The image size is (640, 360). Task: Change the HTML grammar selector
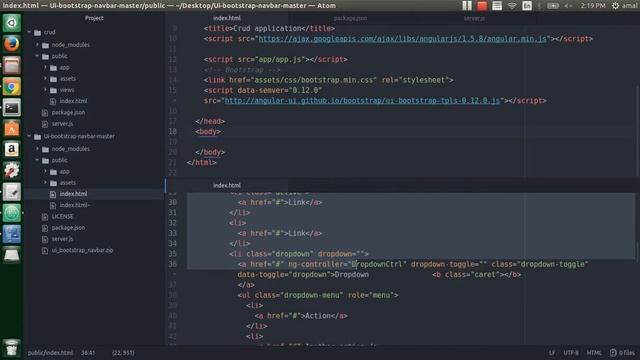594,353
